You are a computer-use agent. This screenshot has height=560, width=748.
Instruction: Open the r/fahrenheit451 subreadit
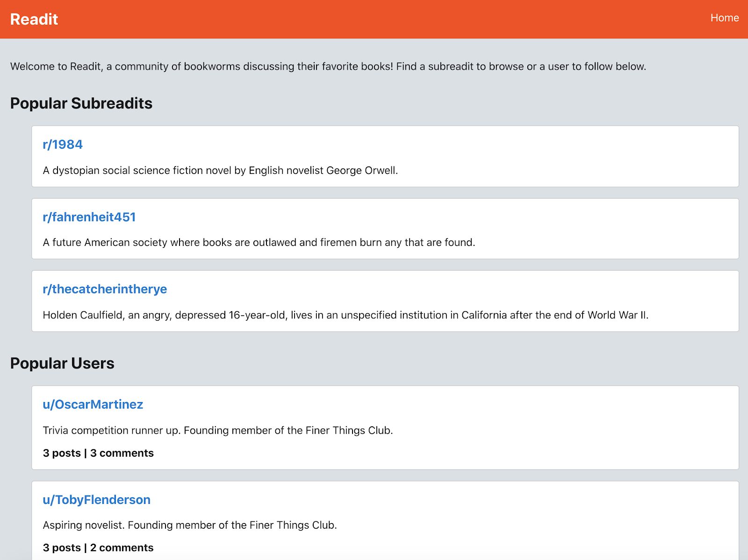click(89, 217)
